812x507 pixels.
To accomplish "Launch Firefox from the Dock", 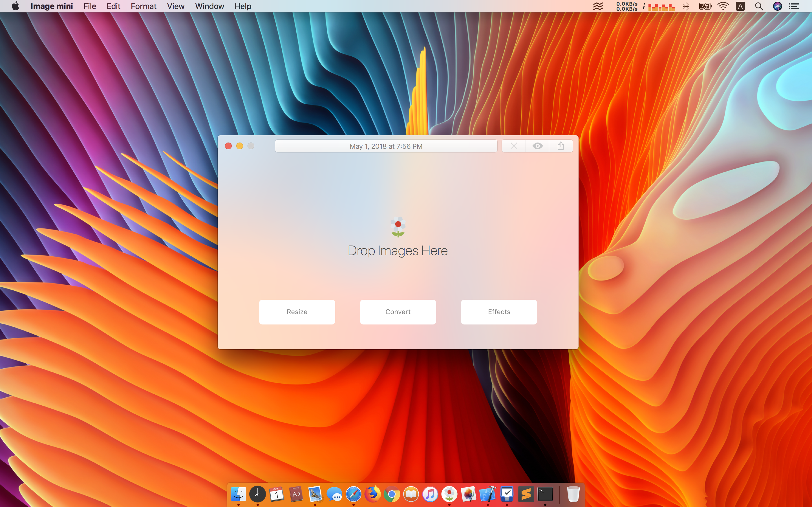I will 372,494.
